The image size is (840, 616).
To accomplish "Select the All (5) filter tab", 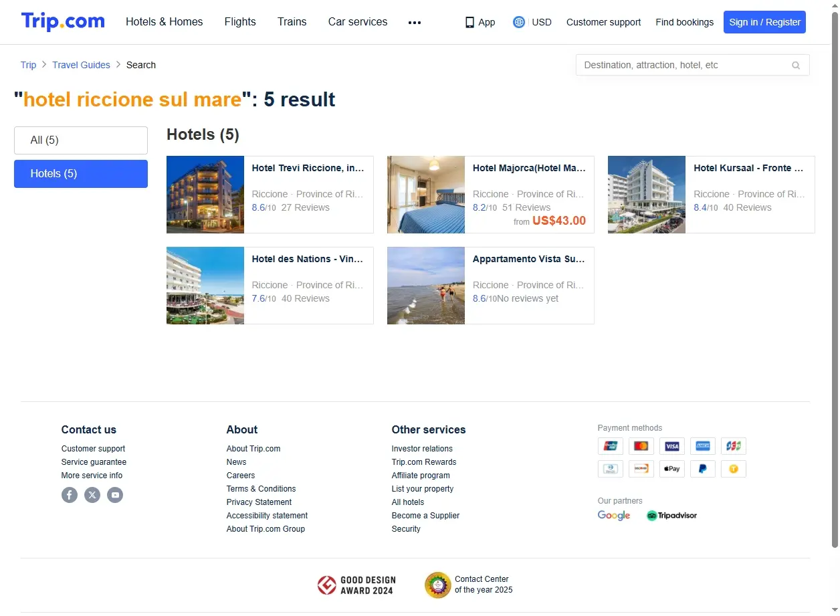I will [81, 140].
